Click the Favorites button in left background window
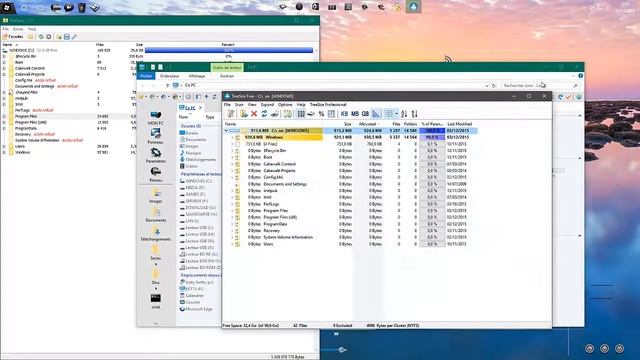The image size is (640, 360). point(13,37)
